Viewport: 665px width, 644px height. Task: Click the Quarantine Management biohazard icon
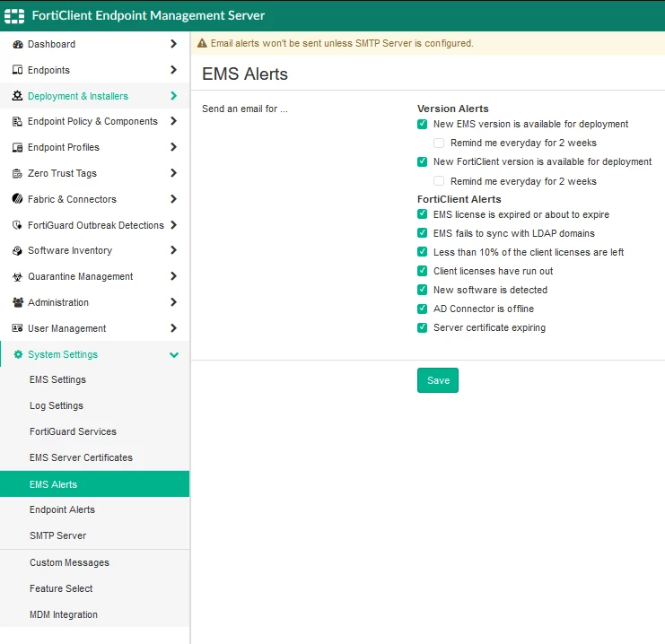pyautogui.click(x=17, y=277)
